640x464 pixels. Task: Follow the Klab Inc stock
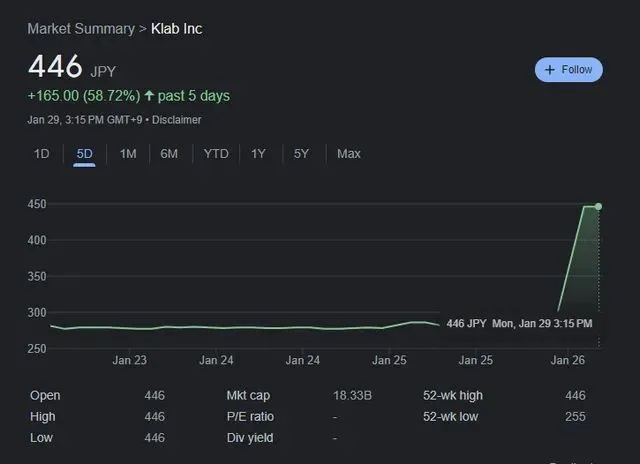tap(568, 70)
